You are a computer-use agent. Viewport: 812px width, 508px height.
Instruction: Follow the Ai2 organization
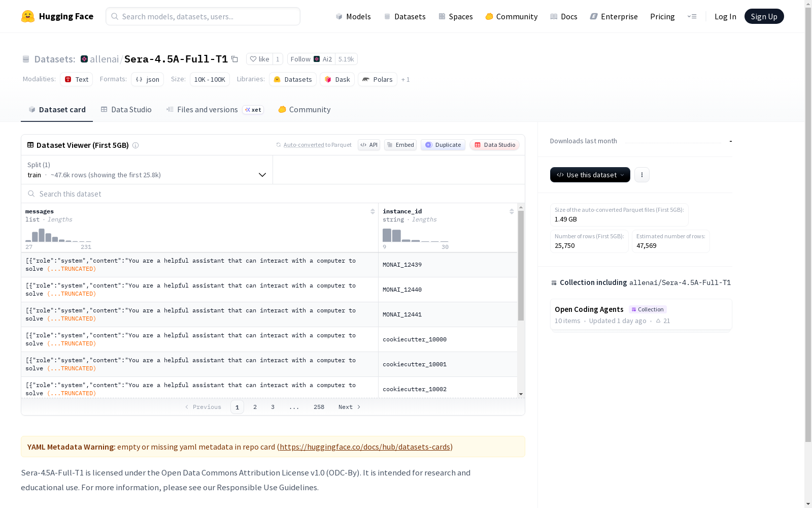[x=311, y=59]
